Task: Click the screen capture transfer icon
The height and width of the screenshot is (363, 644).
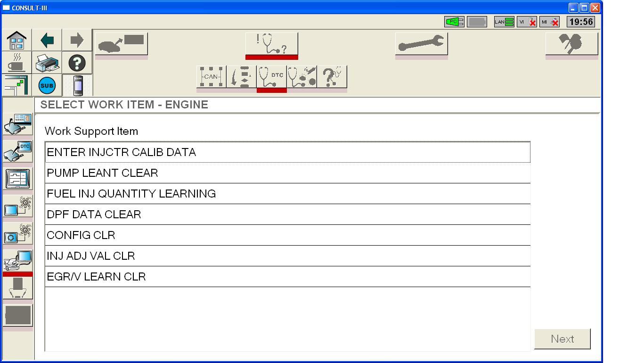Action: pyautogui.click(x=16, y=85)
